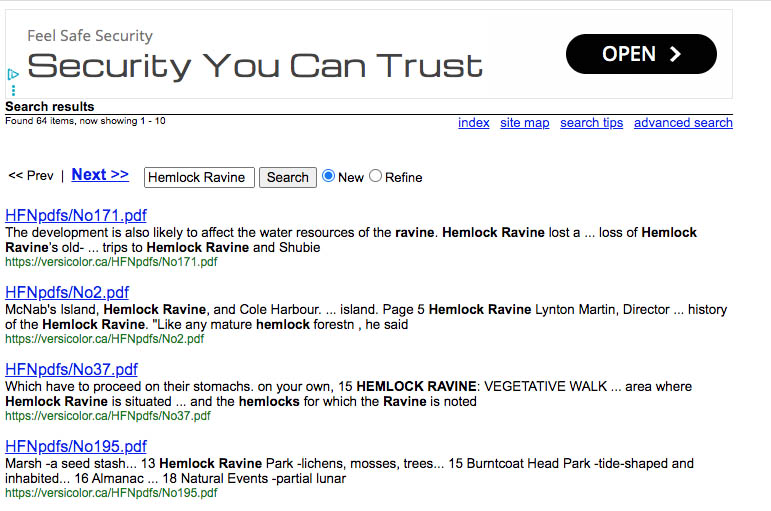Open the HFNpdfs/No2.pdf result
The image size is (771, 511).
67,292
